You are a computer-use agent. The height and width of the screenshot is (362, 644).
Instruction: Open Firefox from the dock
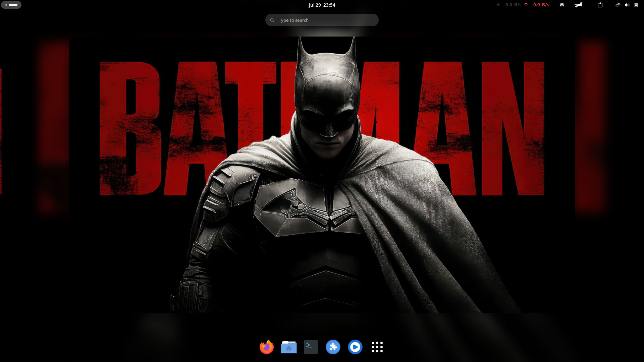point(267,347)
